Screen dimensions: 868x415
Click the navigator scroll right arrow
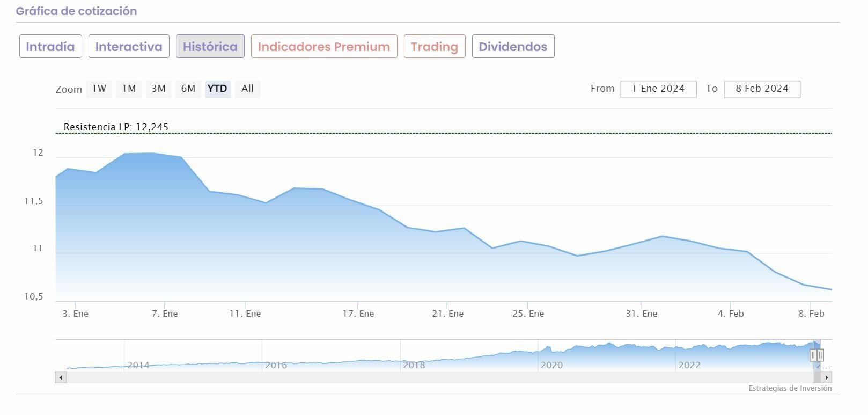point(827,377)
